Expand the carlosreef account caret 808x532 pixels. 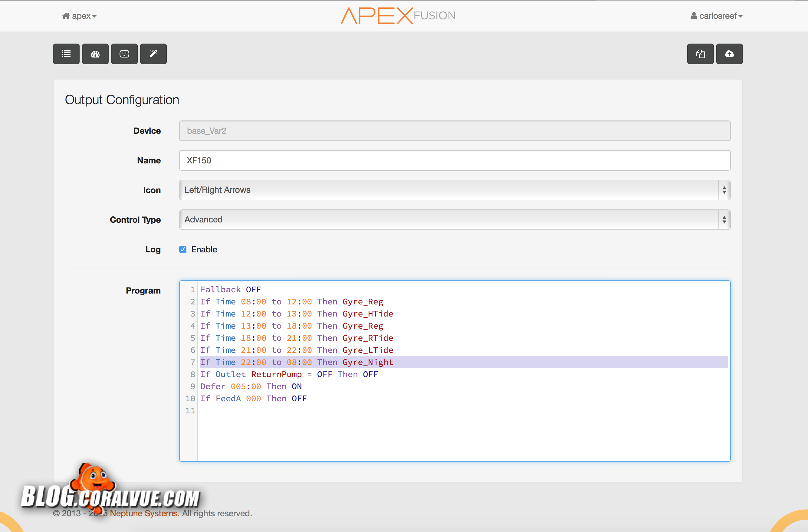click(741, 16)
